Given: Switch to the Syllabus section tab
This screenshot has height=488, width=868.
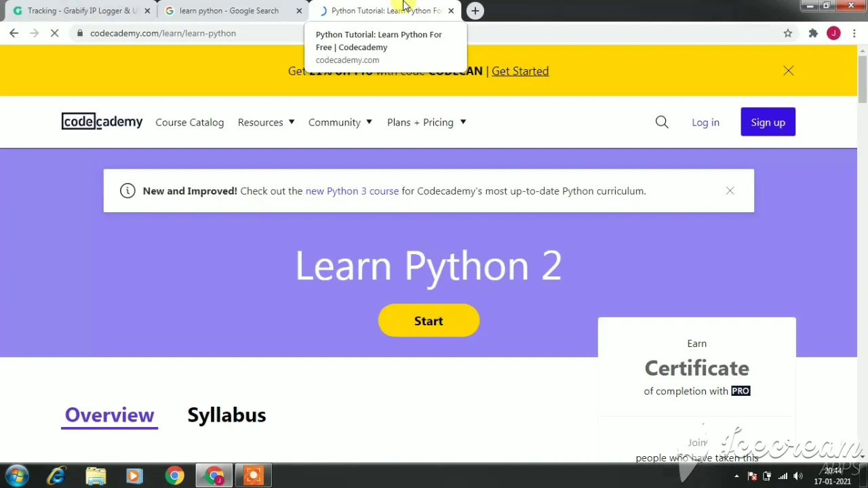Looking at the screenshot, I should pyautogui.click(x=226, y=415).
